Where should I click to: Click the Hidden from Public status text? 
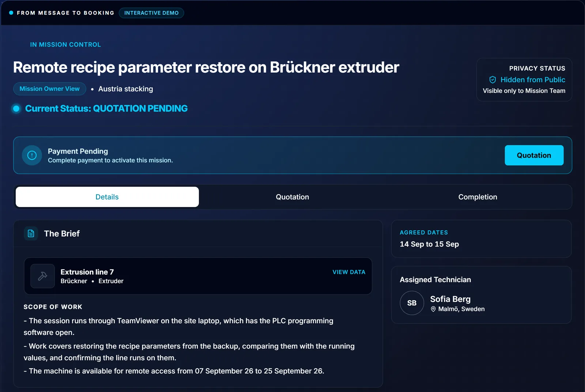(x=533, y=80)
